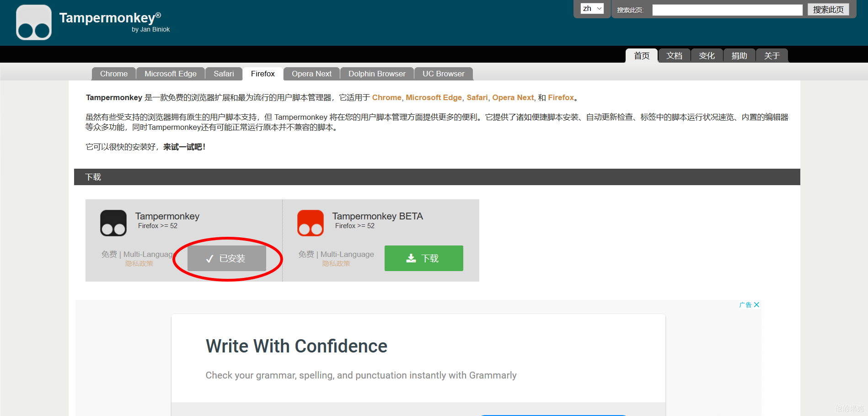Click the red Tampermonkey BETA icon
This screenshot has width=868, height=416.
(x=311, y=223)
